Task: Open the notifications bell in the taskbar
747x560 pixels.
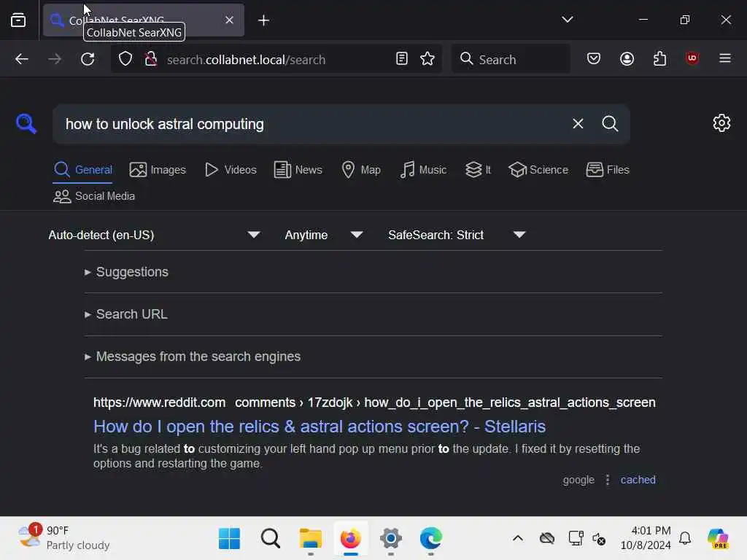Action: 685,539
